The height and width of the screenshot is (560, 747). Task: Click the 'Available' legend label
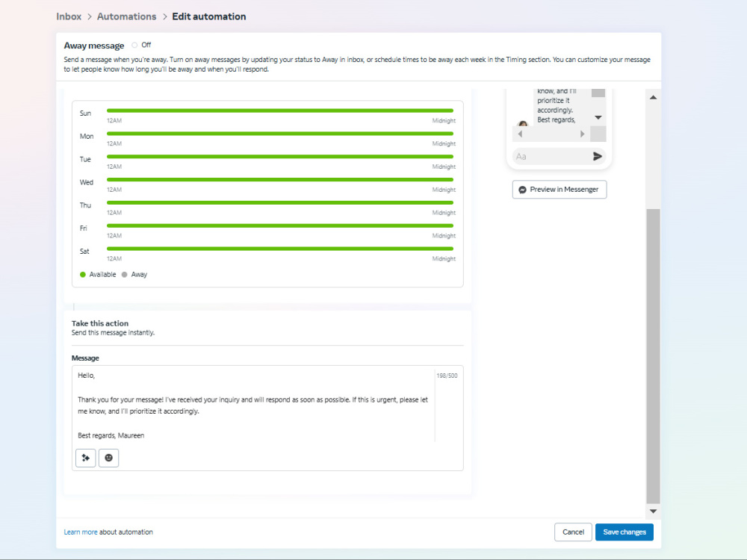102,274
